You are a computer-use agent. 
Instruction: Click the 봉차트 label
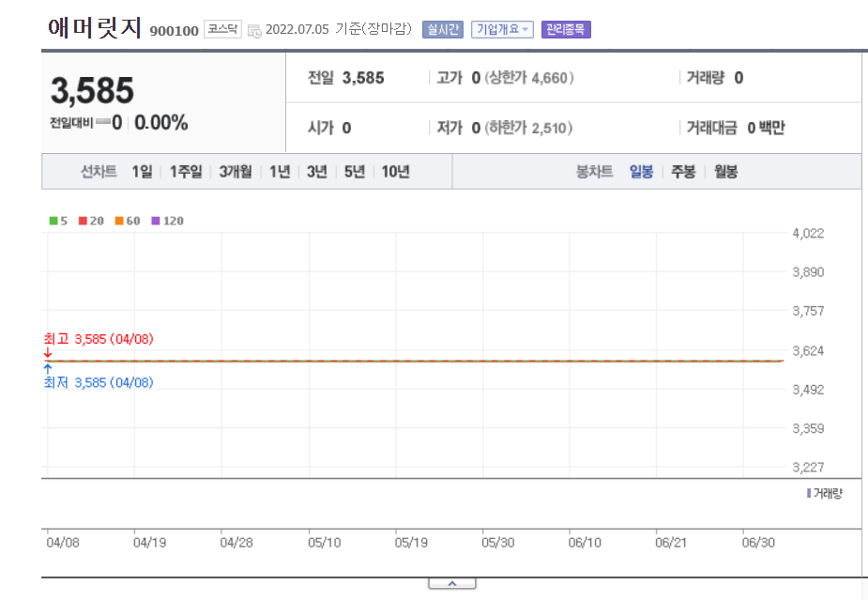594,172
